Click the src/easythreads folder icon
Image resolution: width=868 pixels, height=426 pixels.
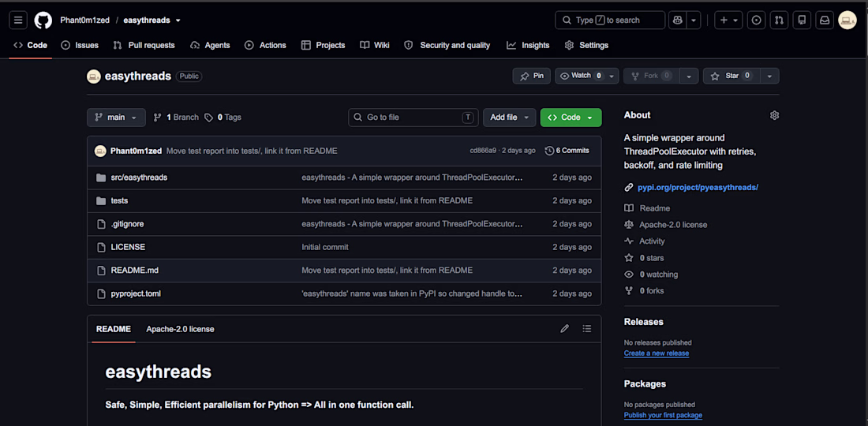click(x=101, y=177)
